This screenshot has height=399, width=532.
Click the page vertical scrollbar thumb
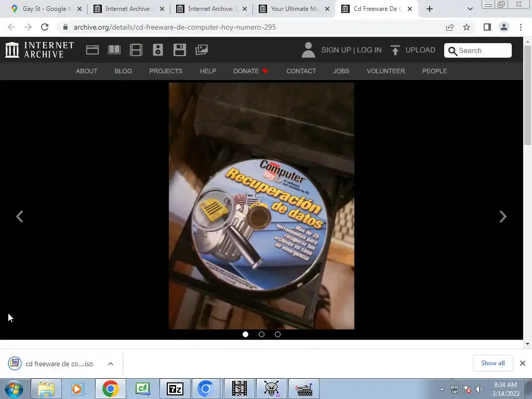[x=527, y=95]
